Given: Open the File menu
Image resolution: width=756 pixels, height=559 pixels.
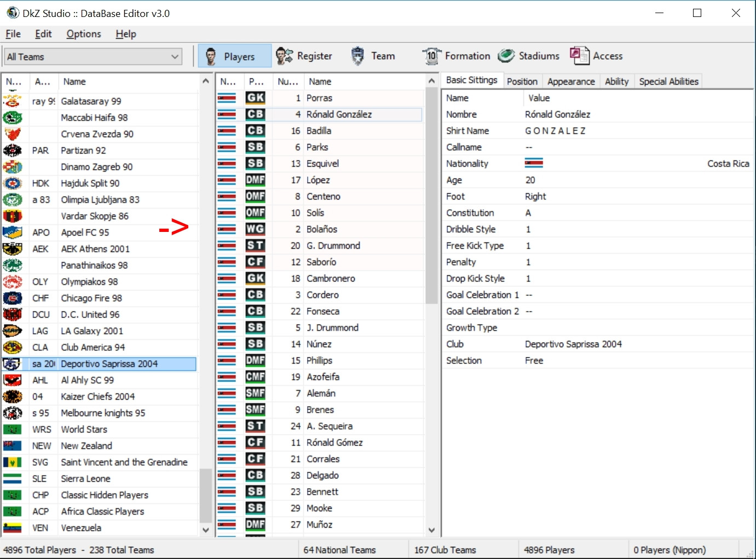Looking at the screenshot, I should 13,34.
